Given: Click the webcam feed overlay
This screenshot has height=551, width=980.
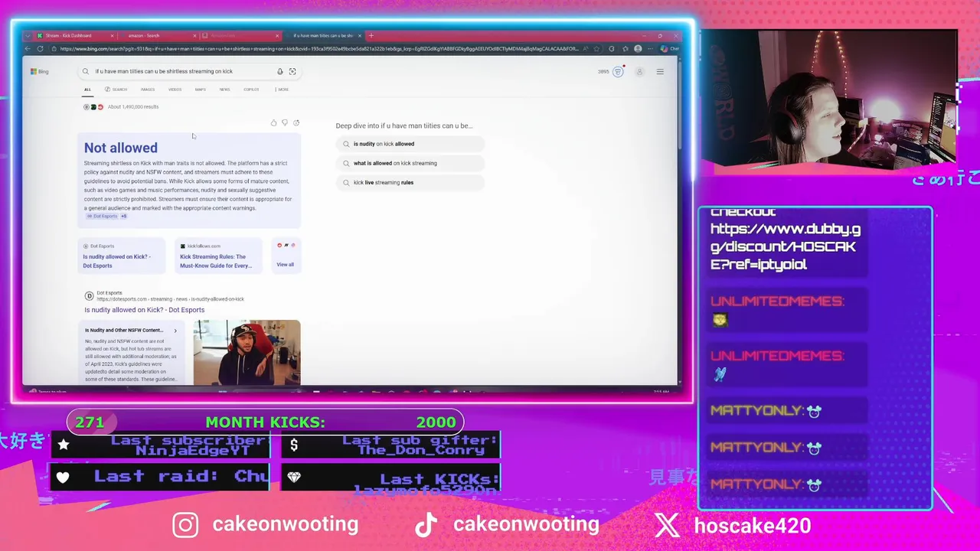Looking at the screenshot, I should [x=829, y=99].
